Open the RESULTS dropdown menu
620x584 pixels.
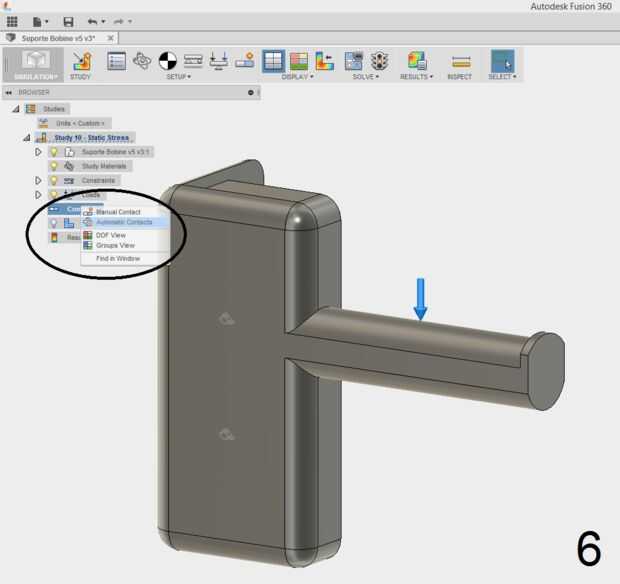point(416,77)
